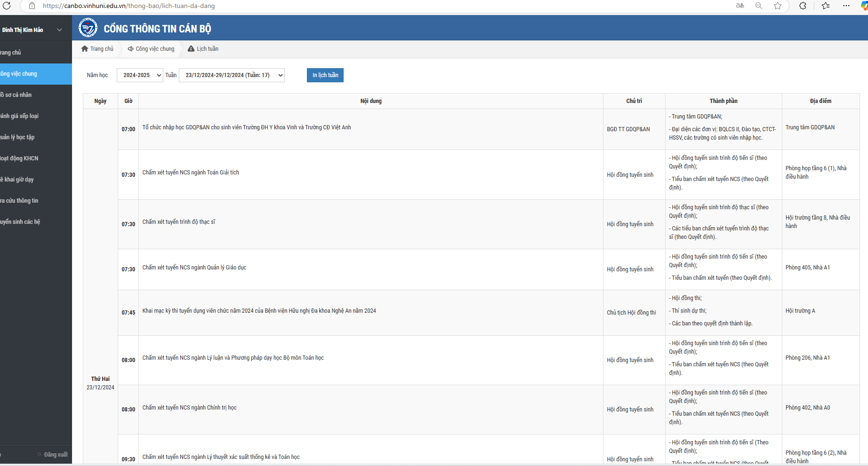The height and width of the screenshot is (466, 868).
Task: Open Đánh giá xếp loại sidebar item
Action: tap(36, 116)
